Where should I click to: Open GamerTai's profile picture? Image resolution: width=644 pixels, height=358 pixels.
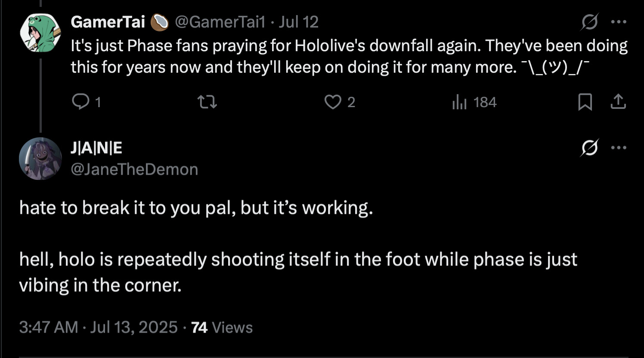tap(40, 32)
